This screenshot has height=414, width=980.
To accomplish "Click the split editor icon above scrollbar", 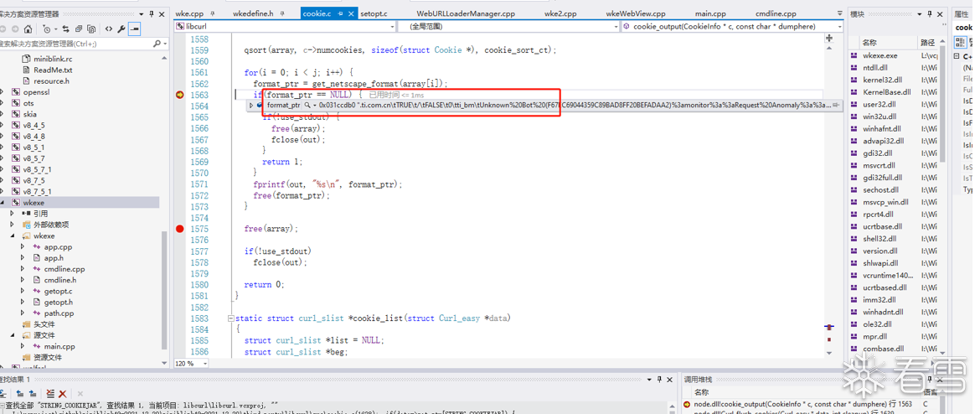I will tap(829, 39).
